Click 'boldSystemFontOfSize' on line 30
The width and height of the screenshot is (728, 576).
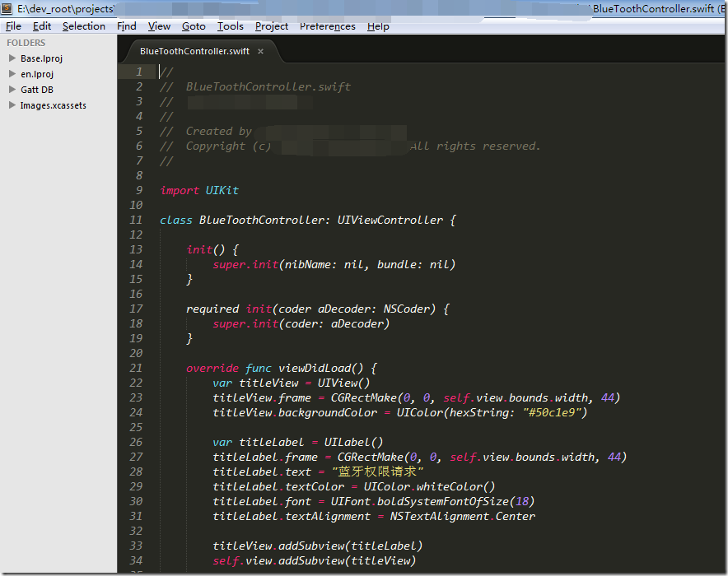click(443, 502)
